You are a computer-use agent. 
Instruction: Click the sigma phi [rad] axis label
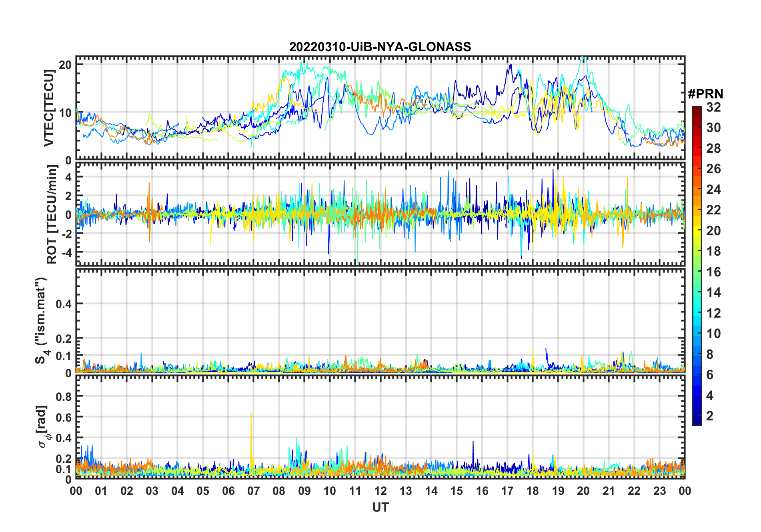click(43, 427)
